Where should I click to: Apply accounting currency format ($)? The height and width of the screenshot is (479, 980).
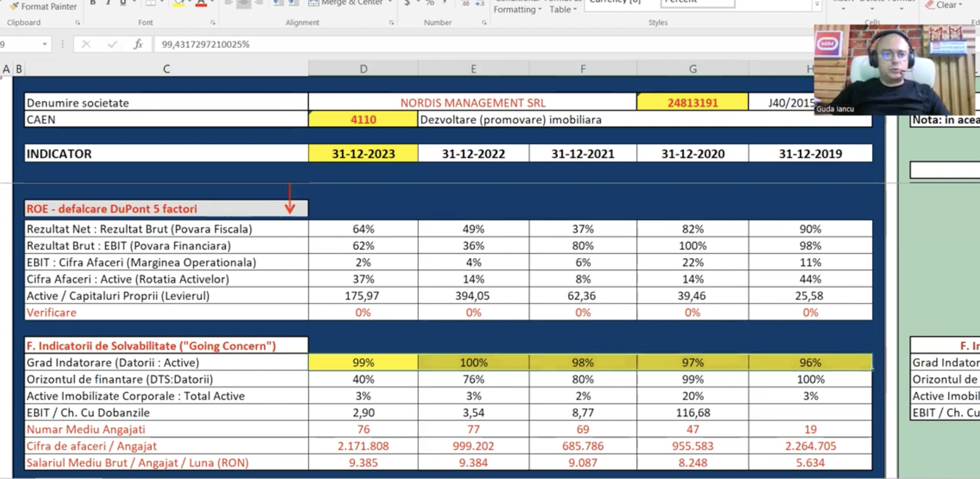tap(407, 3)
